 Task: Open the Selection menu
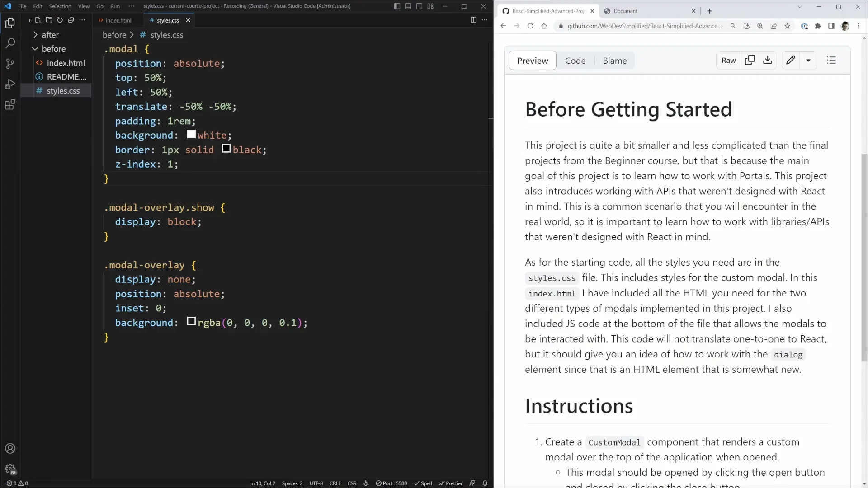60,6
